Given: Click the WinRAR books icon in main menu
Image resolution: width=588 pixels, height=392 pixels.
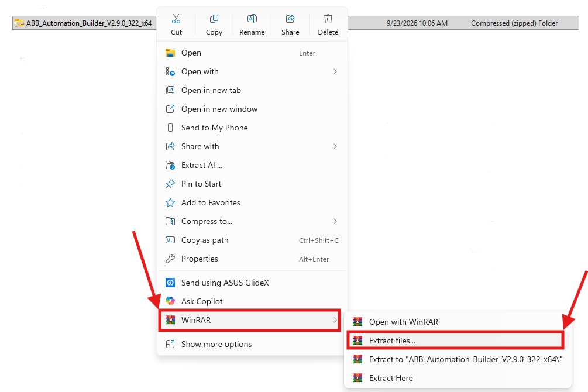Looking at the screenshot, I should (x=170, y=320).
